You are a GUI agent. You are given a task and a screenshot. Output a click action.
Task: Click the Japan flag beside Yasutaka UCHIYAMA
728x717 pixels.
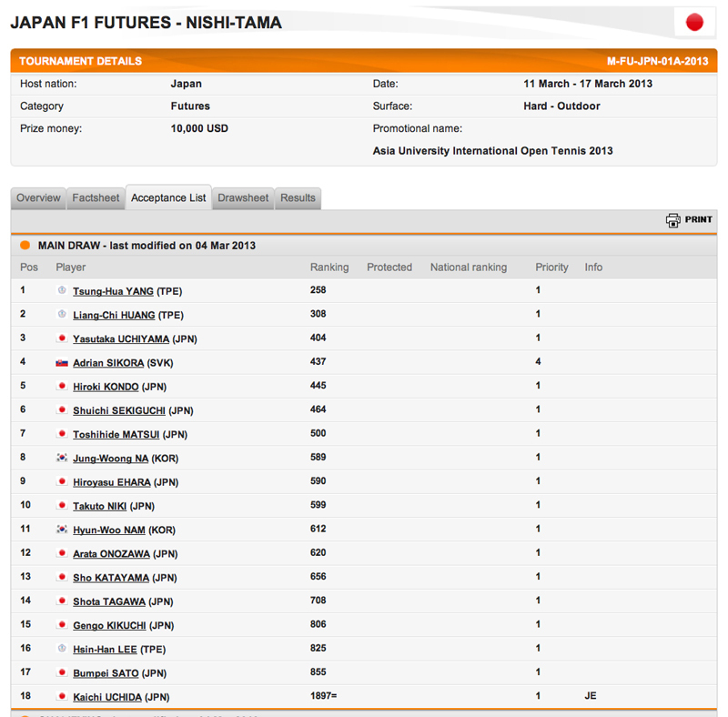(62, 338)
